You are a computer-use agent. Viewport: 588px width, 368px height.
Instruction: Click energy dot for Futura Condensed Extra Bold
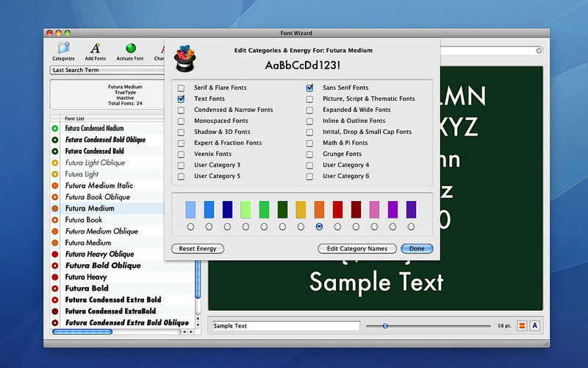click(x=55, y=300)
